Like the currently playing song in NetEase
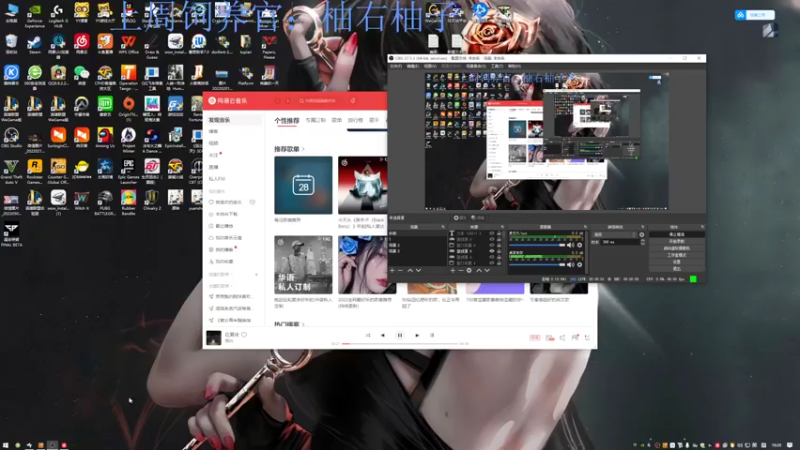The image size is (800, 450). (x=244, y=335)
